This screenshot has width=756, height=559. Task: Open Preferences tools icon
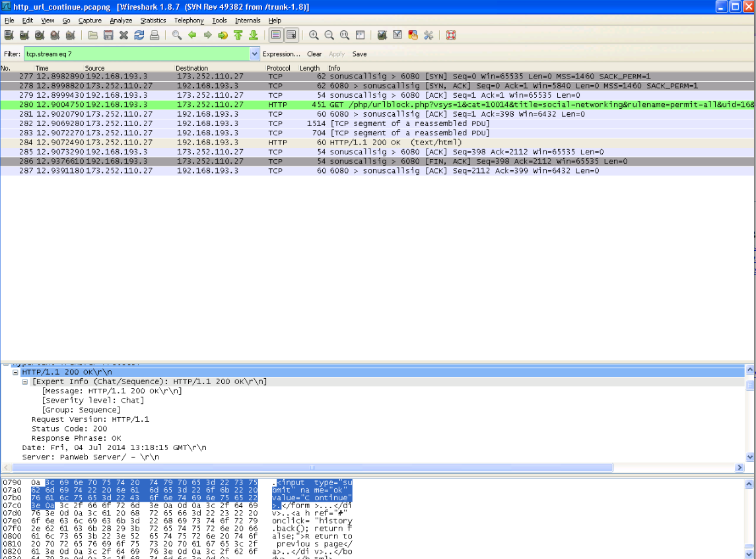click(429, 36)
